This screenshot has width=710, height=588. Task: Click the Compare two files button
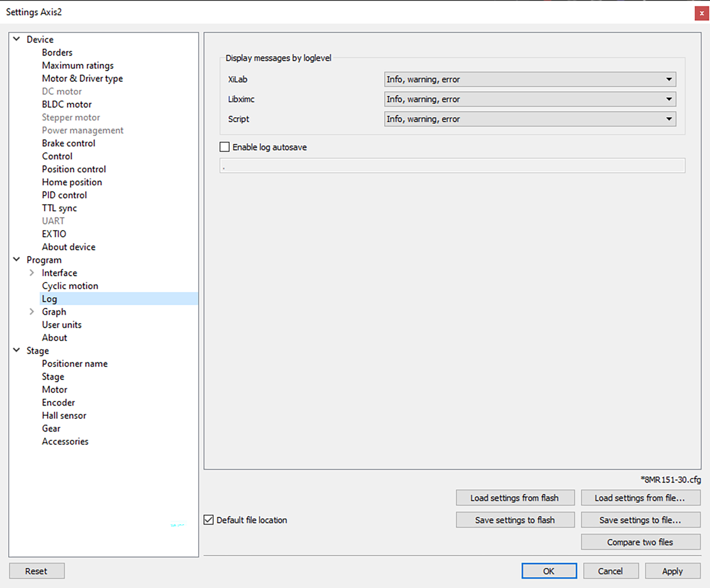(x=640, y=542)
